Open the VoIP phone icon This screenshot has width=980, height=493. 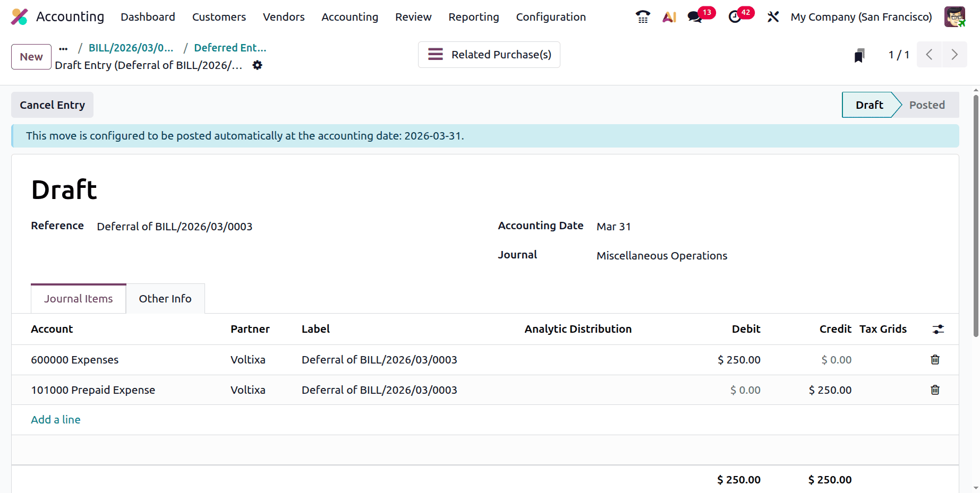[643, 17]
